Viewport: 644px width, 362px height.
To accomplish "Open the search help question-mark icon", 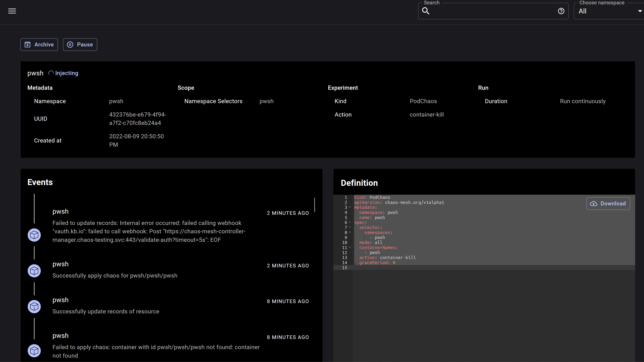I will click(x=561, y=11).
